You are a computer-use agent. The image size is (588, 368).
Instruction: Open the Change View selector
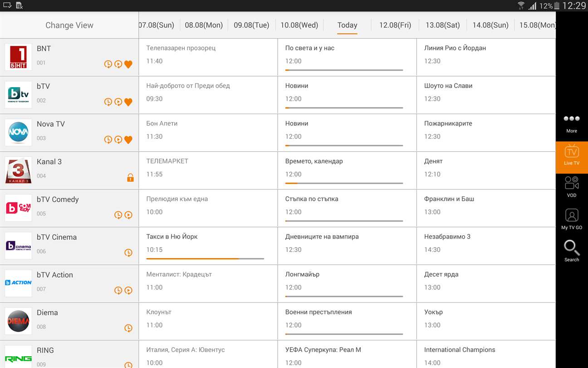[x=69, y=25]
